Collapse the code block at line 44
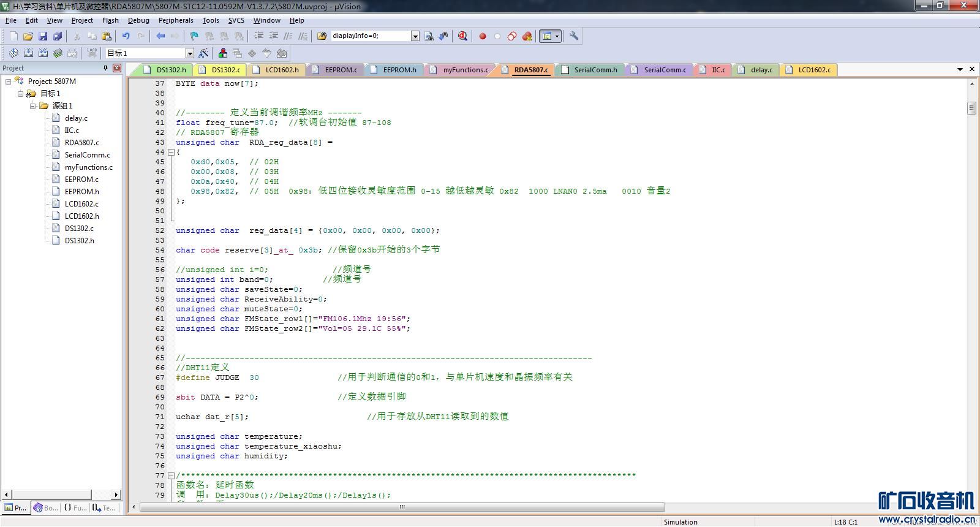This screenshot has width=980, height=527. [x=171, y=152]
